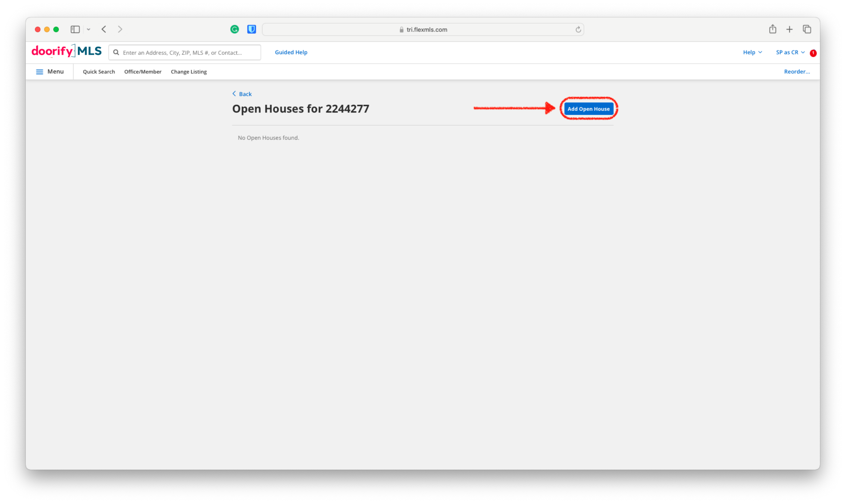
Task: Open the SP as CR user dropdown
Action: (x=790, y=52)
